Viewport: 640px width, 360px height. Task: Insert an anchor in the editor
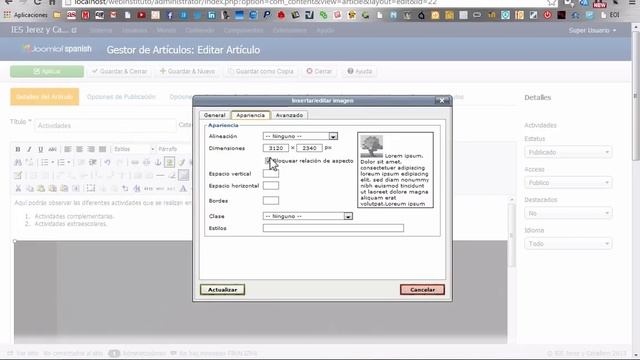(x=158, y=162)
